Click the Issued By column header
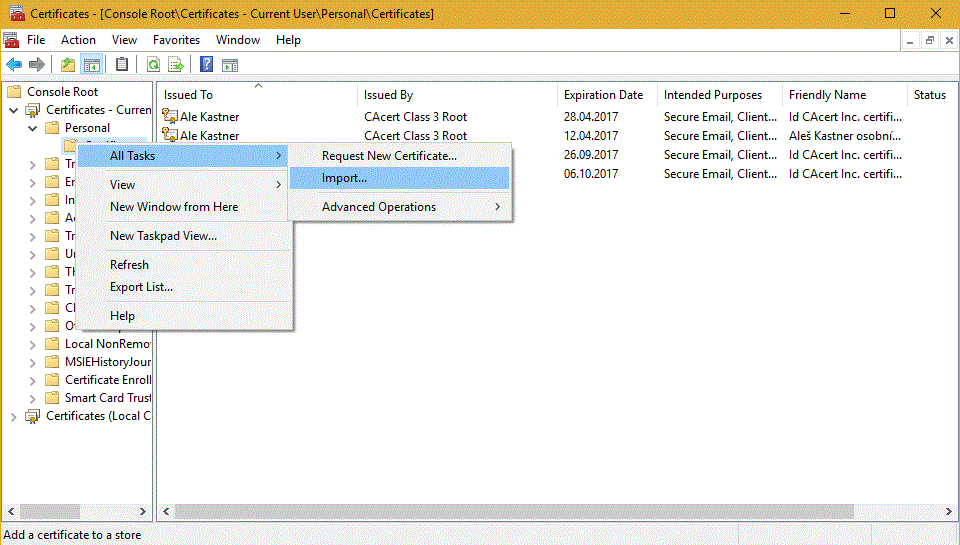960x545 pixels. tap(388, 95)
